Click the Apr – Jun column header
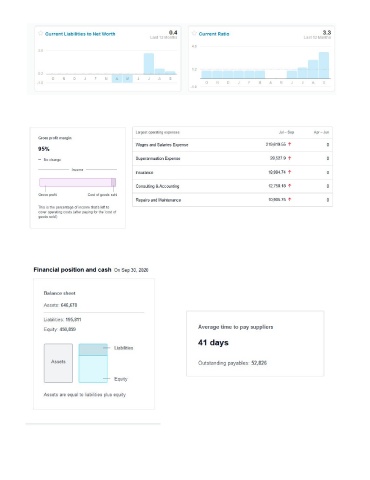Image resolution: width=370 pixels, height=480 pixels. pyautogui.click(x=321, y=132)
